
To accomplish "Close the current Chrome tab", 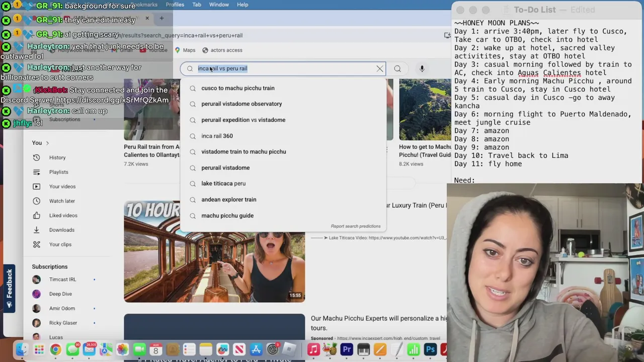I will 147,19.
